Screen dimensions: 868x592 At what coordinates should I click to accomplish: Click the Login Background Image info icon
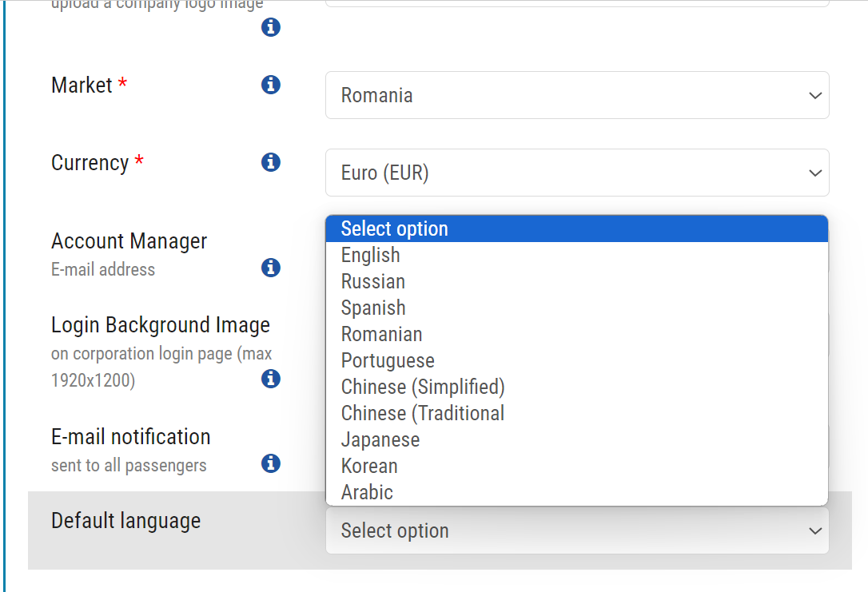coord(271,379)
